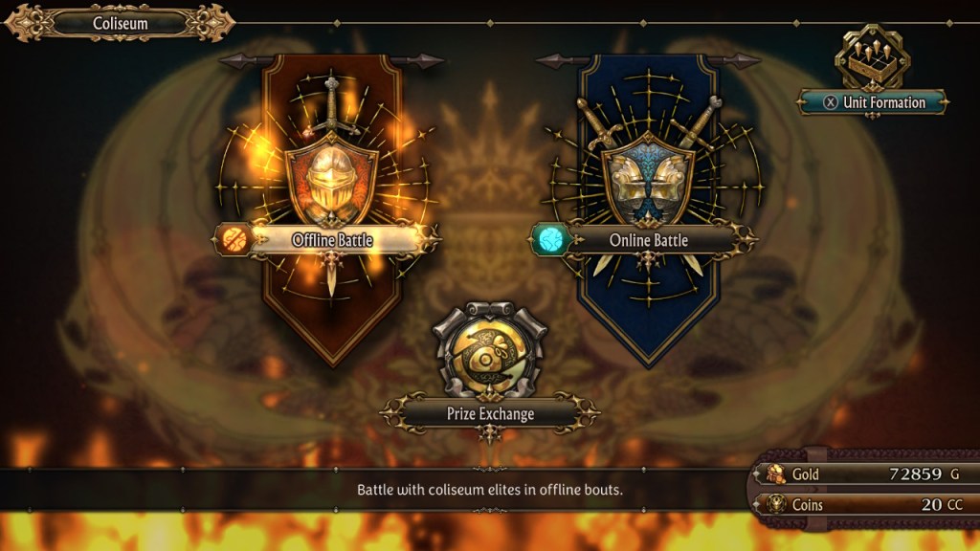This screenshot has height=551, width=980.
Task: Click the Coins medal icon
Action: [776, 503]
